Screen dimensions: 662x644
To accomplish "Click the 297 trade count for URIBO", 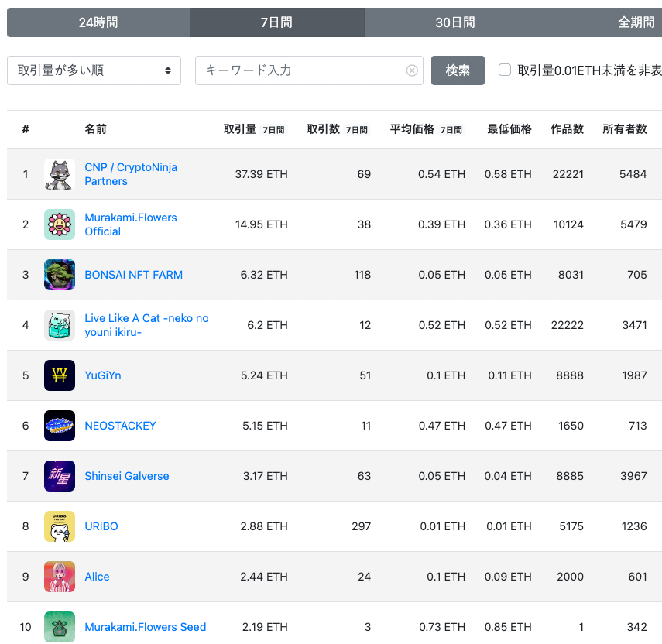I will (362, 526).
